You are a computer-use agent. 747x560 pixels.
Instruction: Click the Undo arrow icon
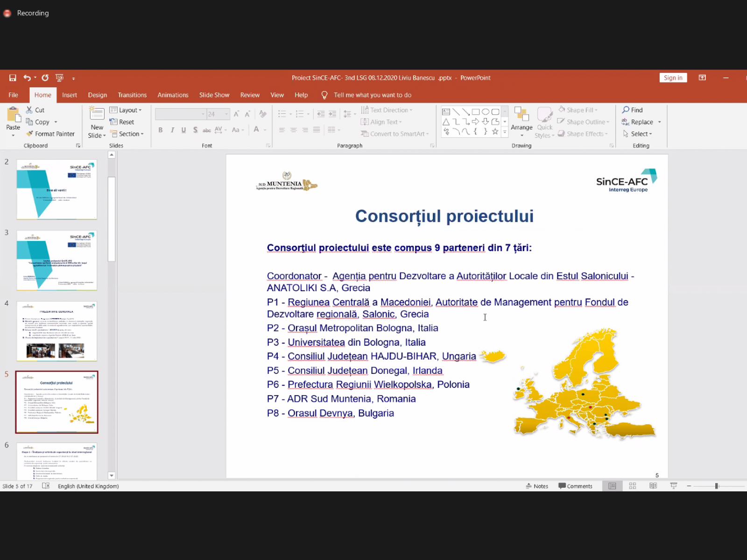tap(27, 78)
